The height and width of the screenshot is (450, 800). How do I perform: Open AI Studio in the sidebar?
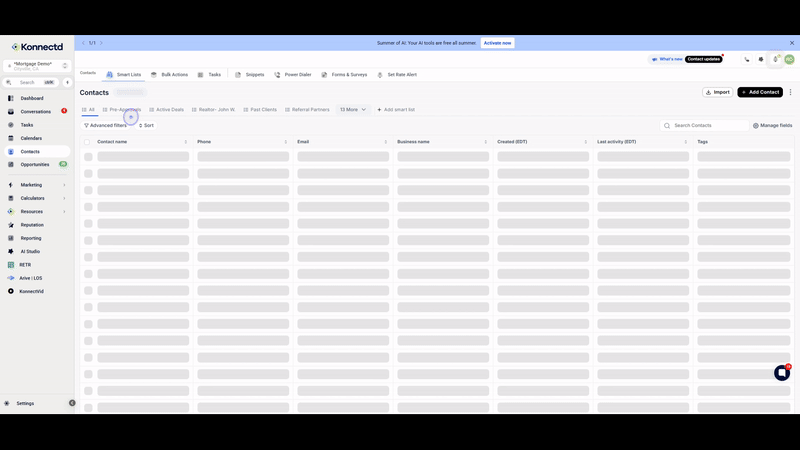[x=30, y=252]
